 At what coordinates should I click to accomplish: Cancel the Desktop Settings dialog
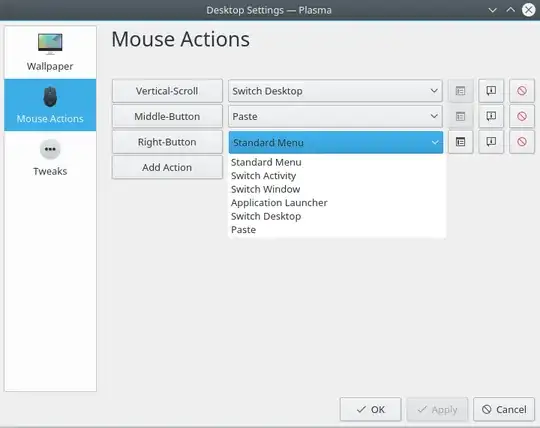pyautogui.click(x=504, y=409)
